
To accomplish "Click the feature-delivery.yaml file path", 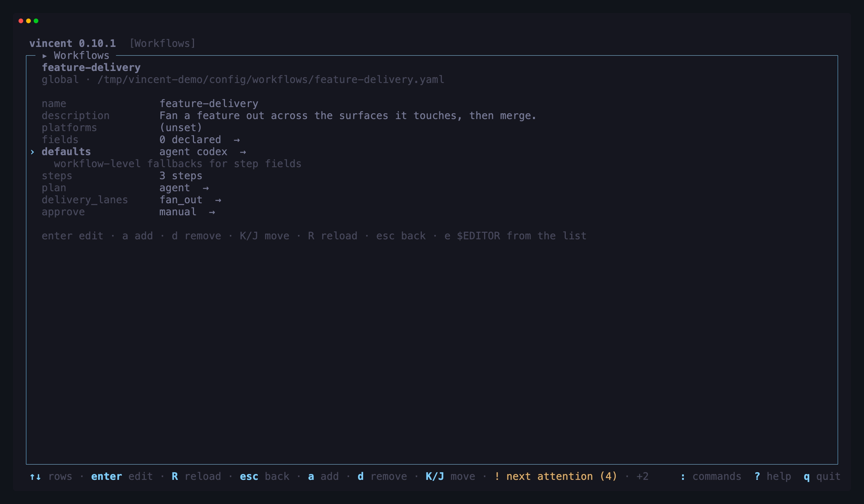I will pyautogui.click(x=271, y=80).
